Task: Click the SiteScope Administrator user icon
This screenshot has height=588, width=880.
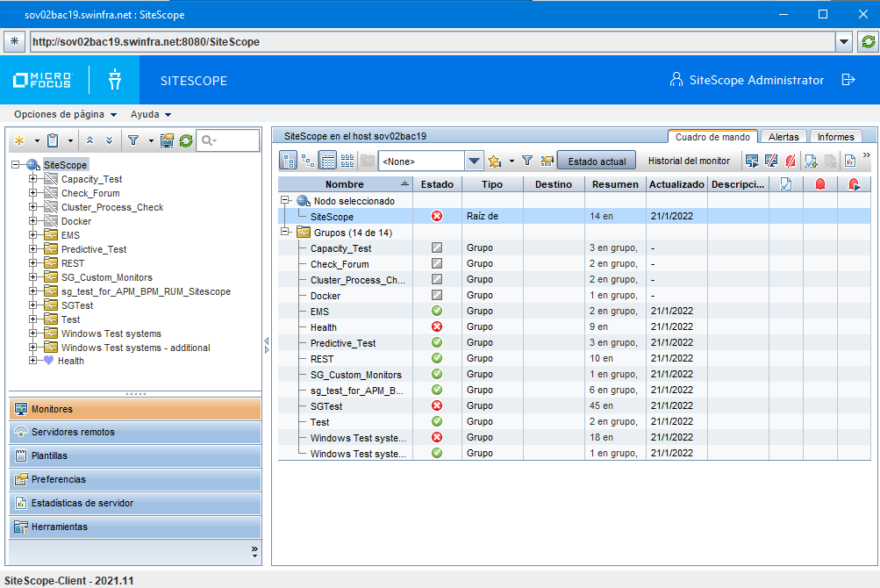Action: (675, 79)
